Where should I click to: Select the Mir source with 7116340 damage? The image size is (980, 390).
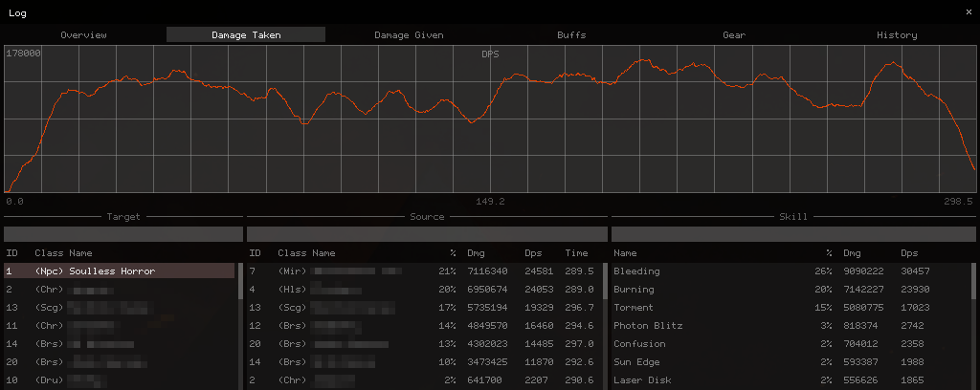pyautogui.click(x=424, y=271)
